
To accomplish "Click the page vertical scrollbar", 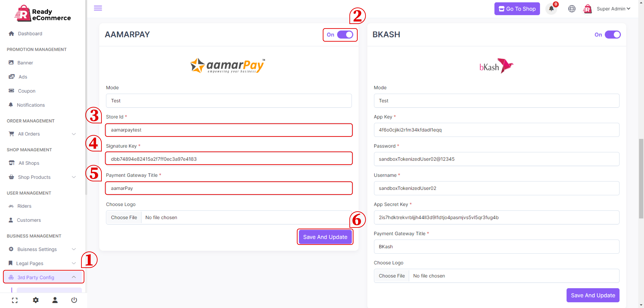I will click(x=641, y=179).
